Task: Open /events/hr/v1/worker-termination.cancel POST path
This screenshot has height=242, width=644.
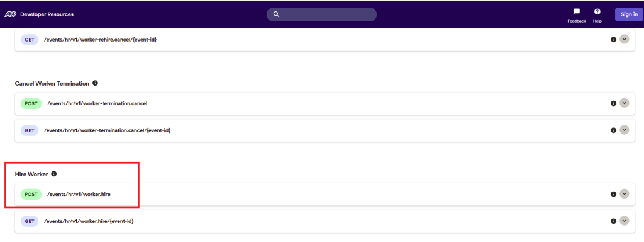Action: tap(97, 103)
